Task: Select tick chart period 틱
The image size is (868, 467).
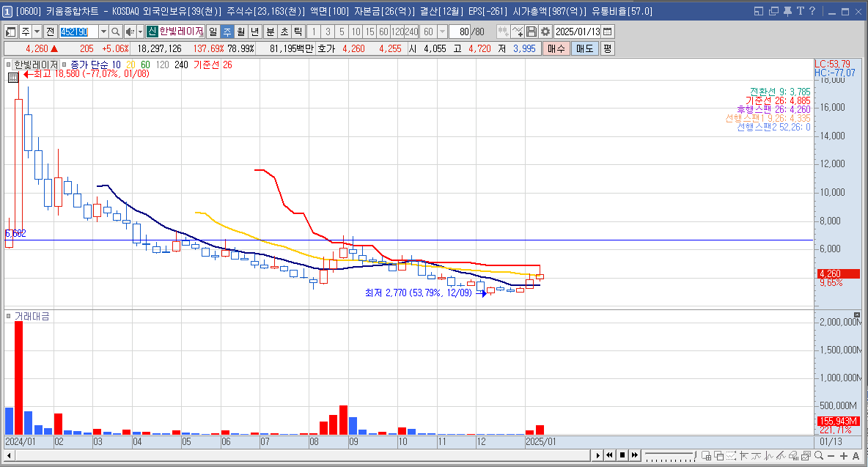Action: click(x=298, y=32)
